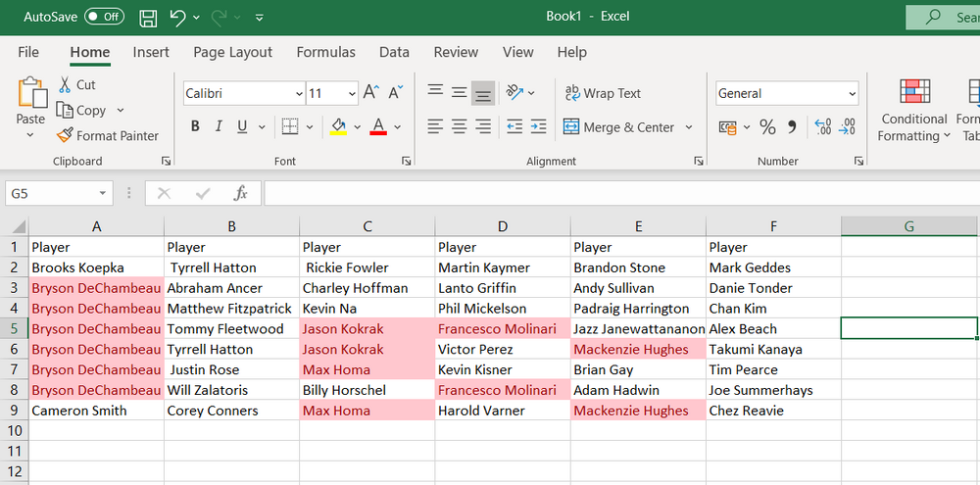Switch to the Insert tab

(151, 52)
